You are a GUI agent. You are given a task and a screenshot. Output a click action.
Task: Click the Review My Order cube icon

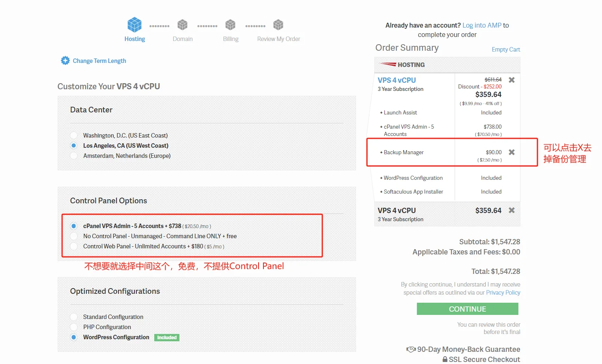(x=278, y=25)
